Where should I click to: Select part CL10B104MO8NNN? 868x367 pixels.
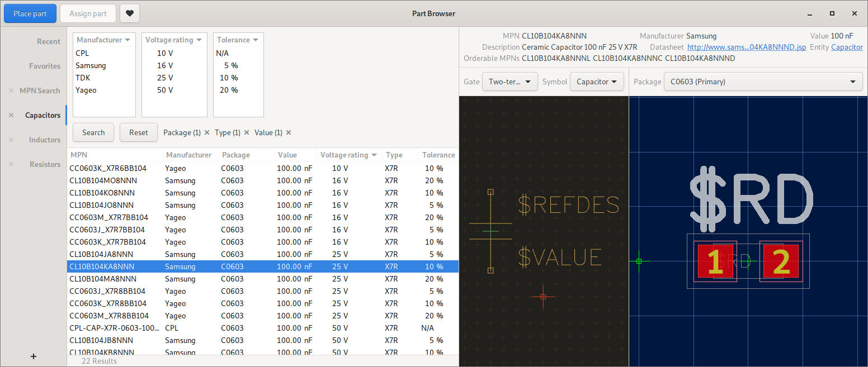(x=263, y=180)
